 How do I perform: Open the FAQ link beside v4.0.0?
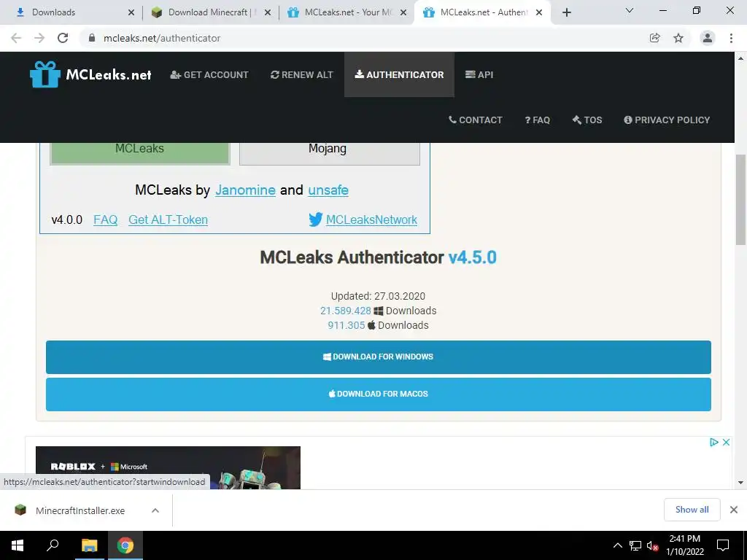(x=105, y=219)
